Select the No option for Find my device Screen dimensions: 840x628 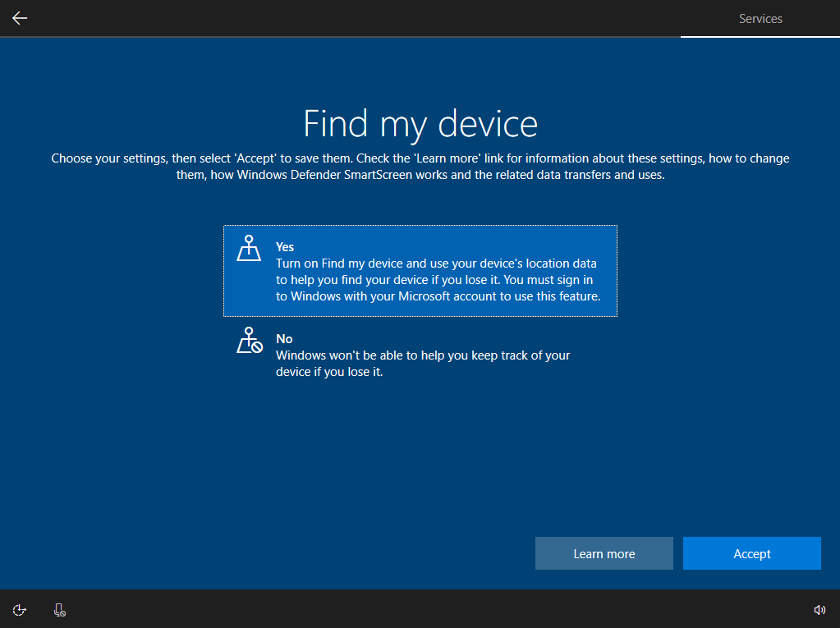coord(420,355)
